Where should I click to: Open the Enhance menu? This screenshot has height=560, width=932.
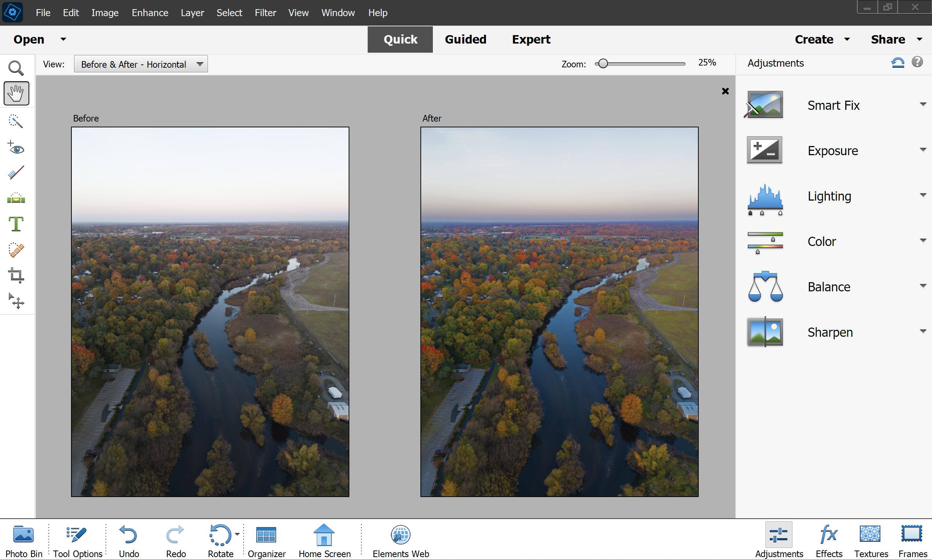[149, 13]
